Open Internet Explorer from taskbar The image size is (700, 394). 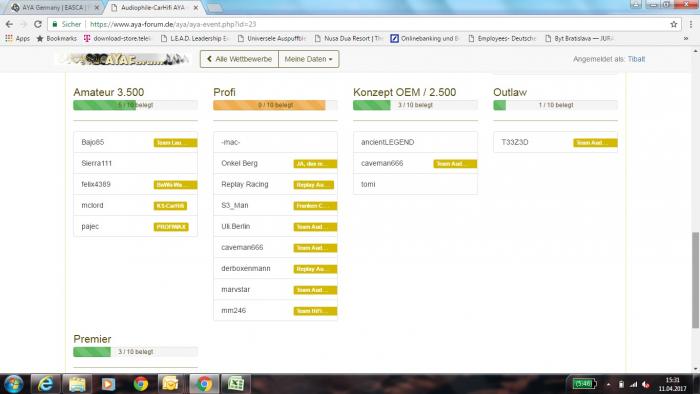[45, 384]
